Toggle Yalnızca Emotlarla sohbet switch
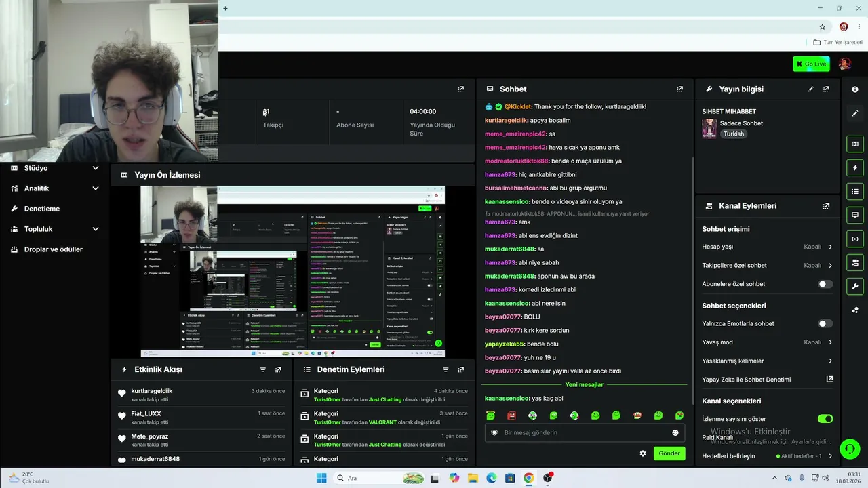This screenshot has height=488, width=868. tap(825, 323)
